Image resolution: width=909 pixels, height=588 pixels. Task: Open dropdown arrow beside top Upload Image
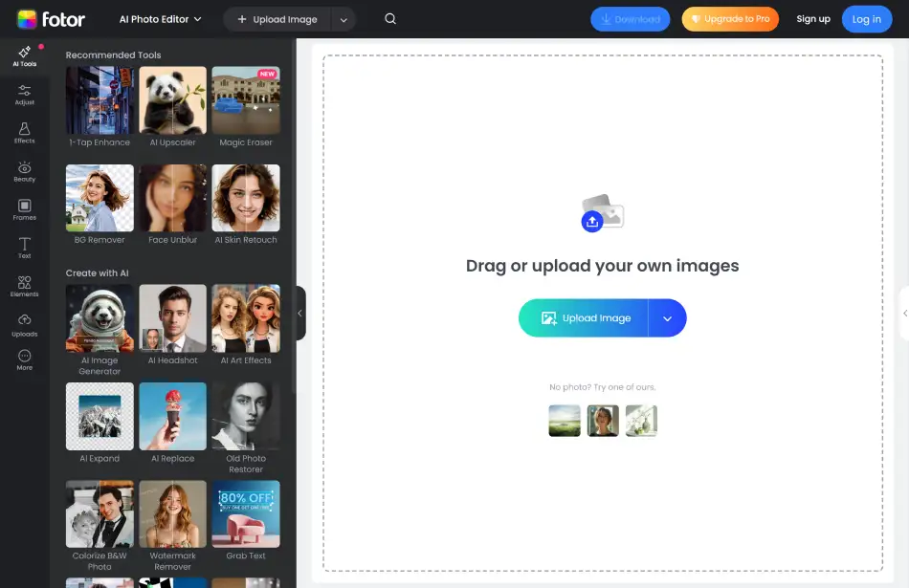click(x=344, y=19)
